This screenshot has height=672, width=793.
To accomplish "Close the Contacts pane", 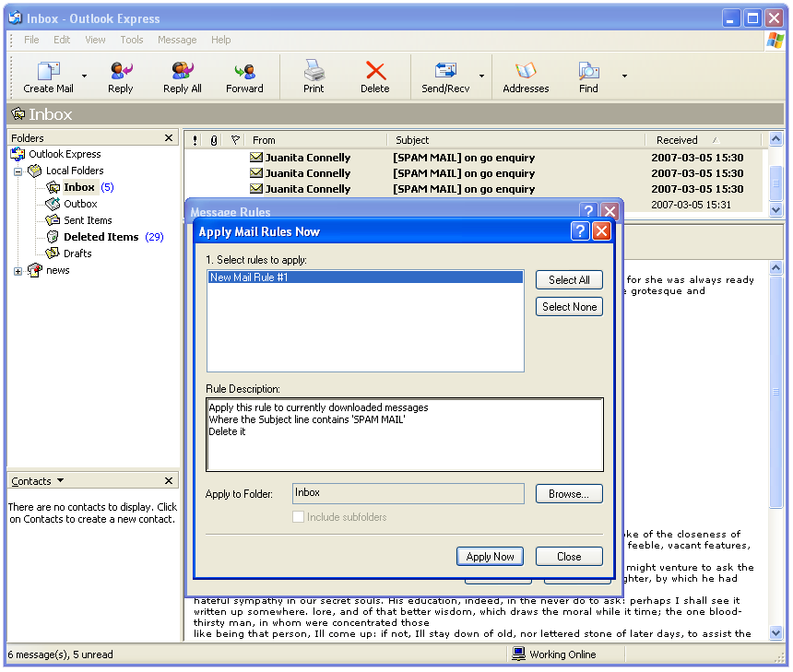I will click(x=169, y=481).
